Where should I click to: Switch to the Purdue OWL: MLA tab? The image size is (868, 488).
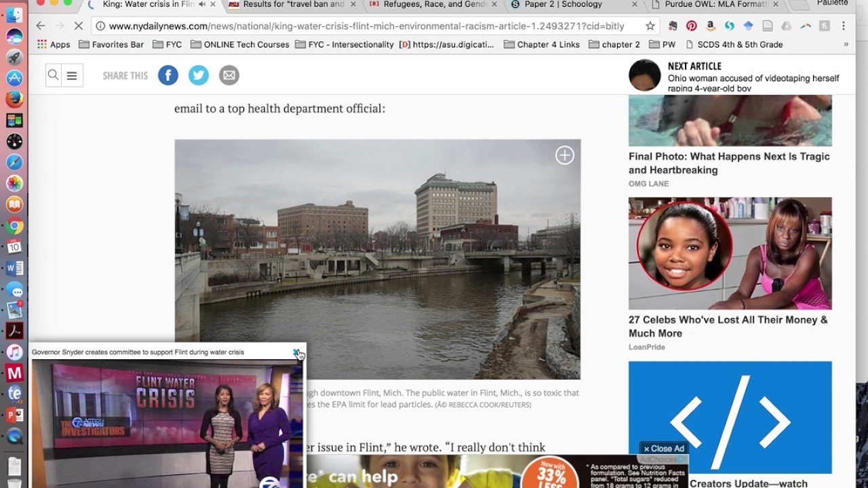click(715, 4)
